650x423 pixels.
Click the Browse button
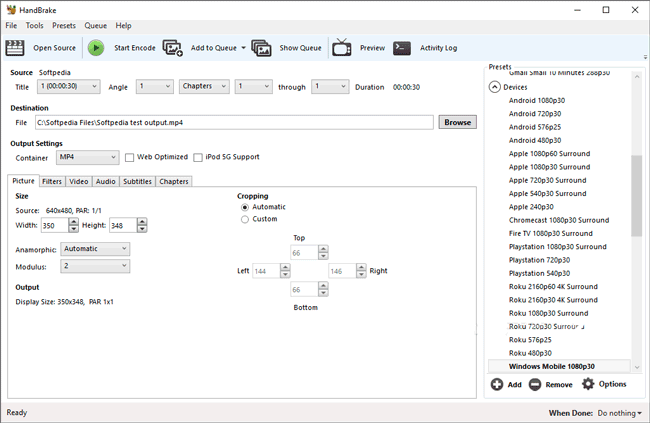click(457, 122)
